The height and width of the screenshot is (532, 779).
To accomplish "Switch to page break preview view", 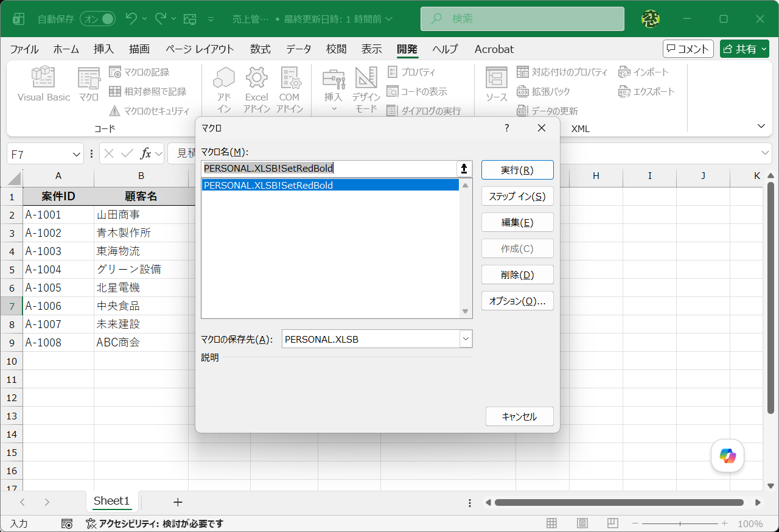I will point(612,523).
